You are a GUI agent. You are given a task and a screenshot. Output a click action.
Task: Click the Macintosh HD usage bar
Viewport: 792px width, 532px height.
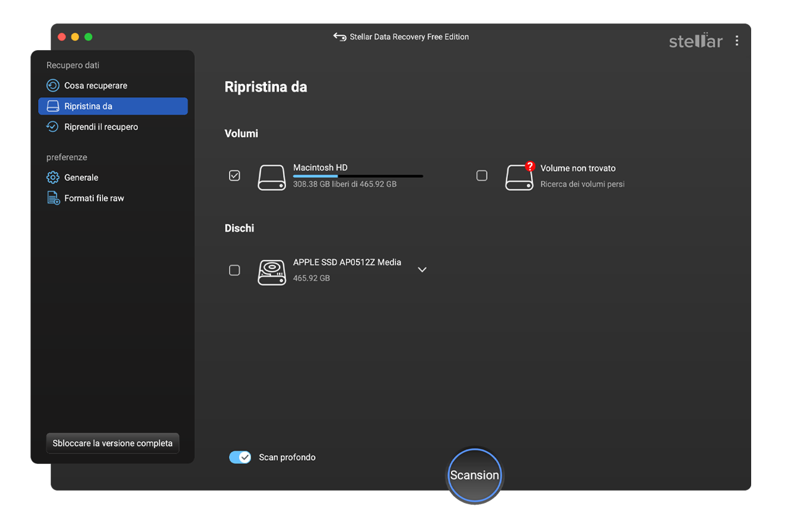click(x=358, y=176)
